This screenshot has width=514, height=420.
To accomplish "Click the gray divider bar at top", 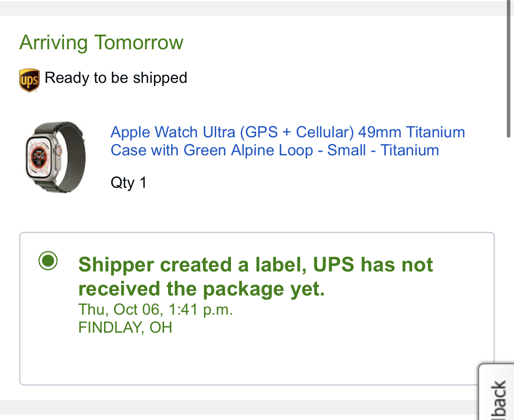I will [x=252, y=8].
